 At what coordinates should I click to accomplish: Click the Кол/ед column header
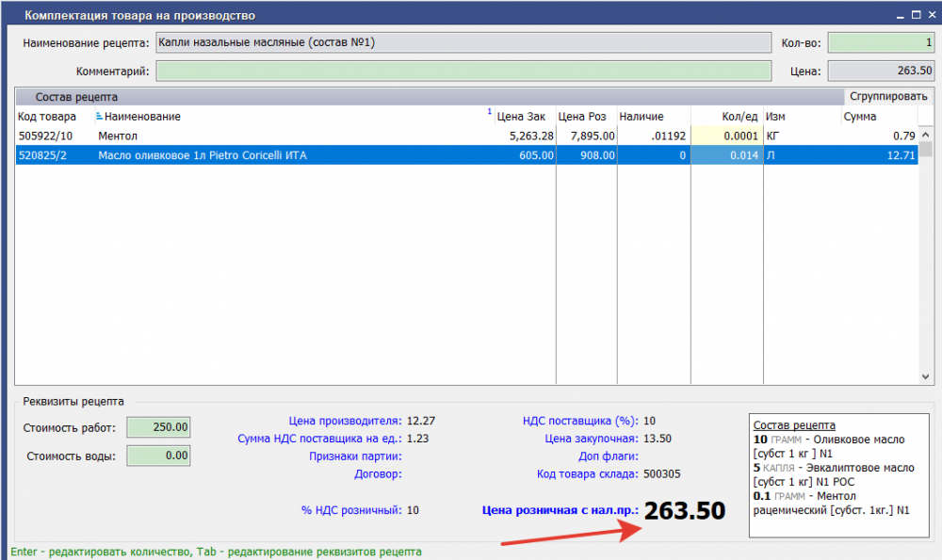click(x=739, y=117)
